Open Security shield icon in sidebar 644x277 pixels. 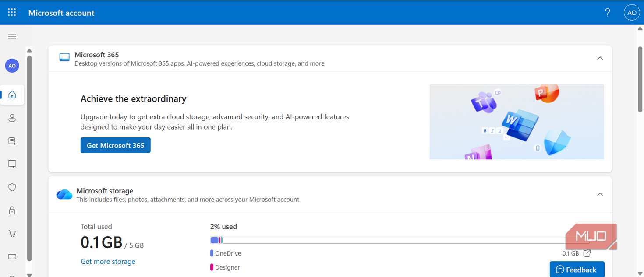tap(12, 187)
